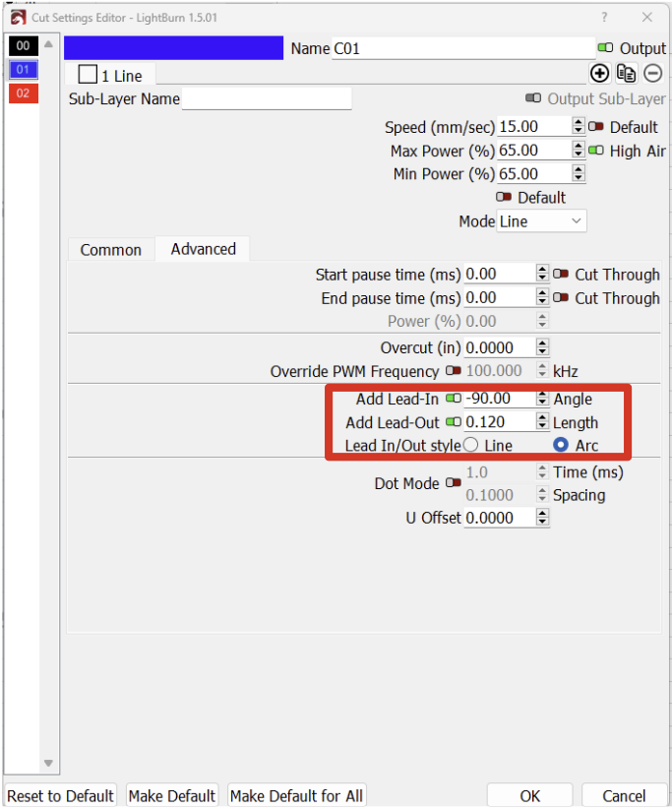
Task: Click the Min Power value field
Action: tap(534, 174)
